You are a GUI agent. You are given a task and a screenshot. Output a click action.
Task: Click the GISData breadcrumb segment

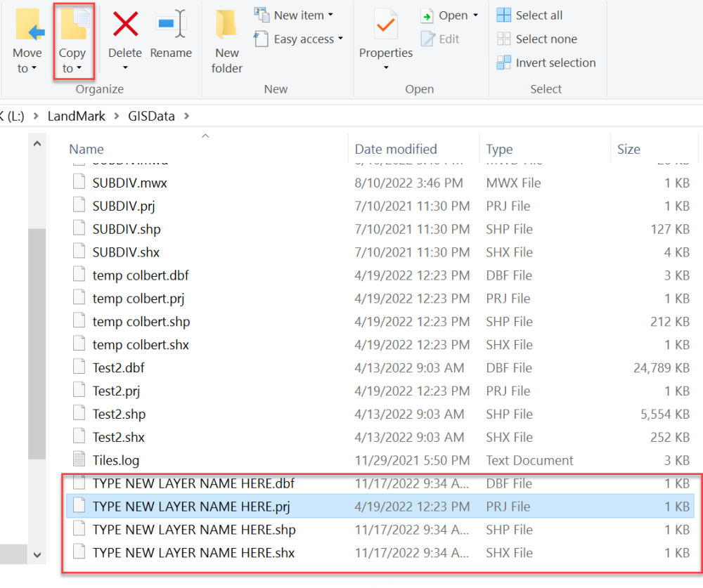click(x=151, y=117)
